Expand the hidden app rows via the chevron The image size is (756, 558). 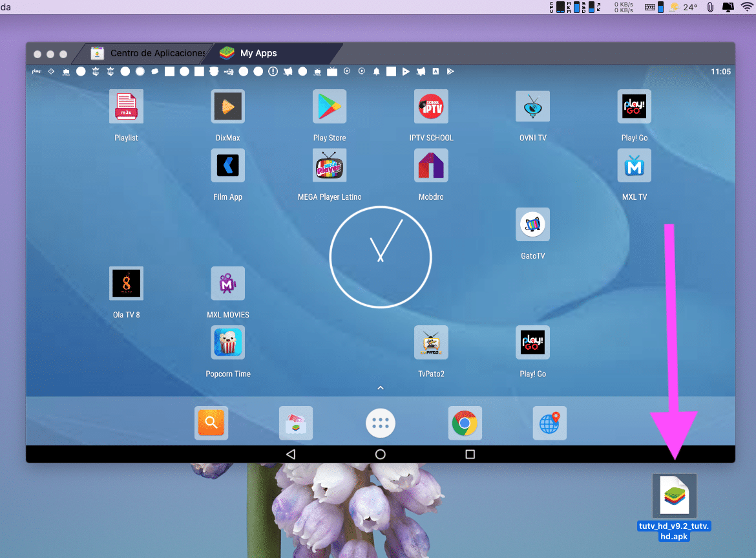(381, 387)
